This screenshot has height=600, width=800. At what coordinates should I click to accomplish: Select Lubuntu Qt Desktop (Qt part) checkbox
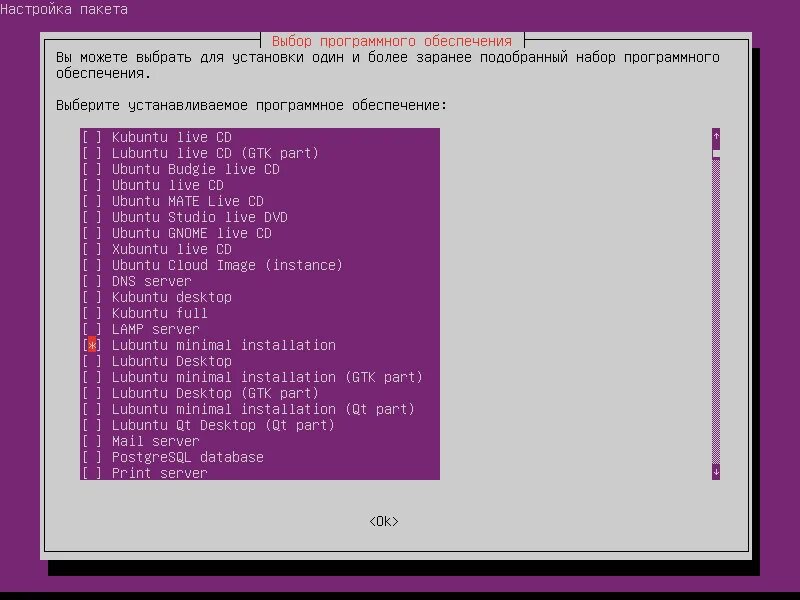[92, 425]
